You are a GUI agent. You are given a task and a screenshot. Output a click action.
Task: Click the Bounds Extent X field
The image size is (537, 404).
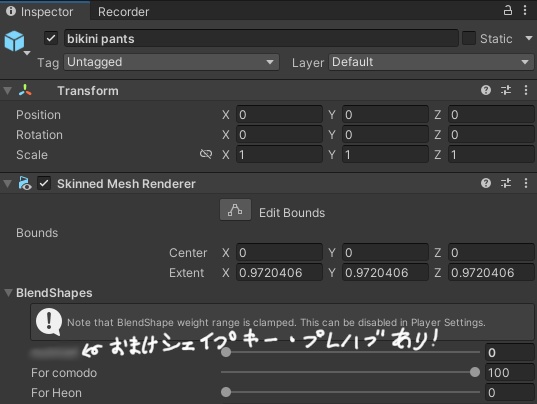coord(279,273)
